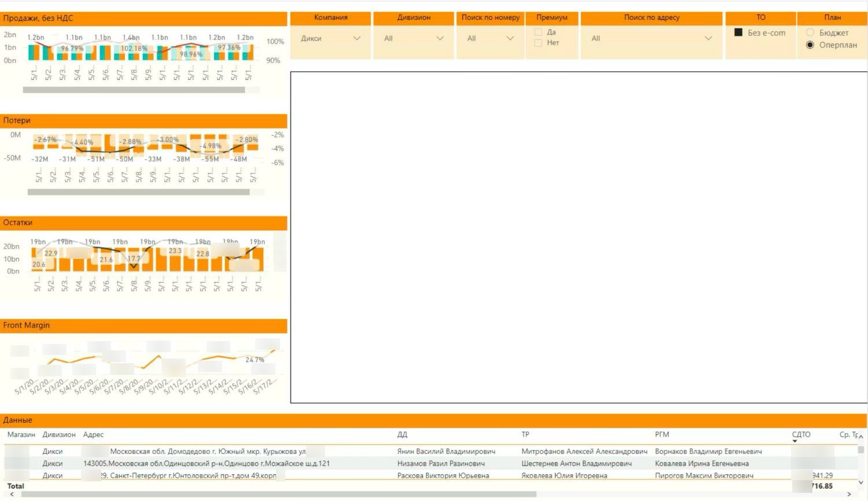Click the -55M label in Потери chart
868x501 pixels.
click(211, 159)
